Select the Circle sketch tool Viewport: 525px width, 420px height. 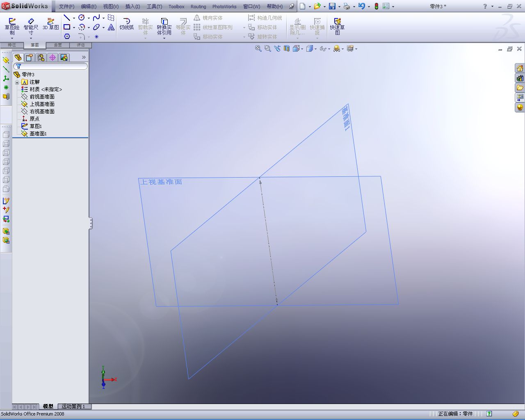(x=82, y=18)
